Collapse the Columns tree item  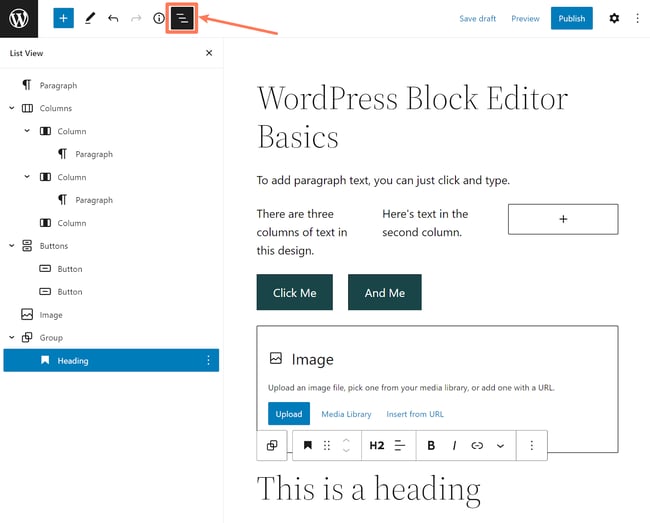tap(12, 108)
